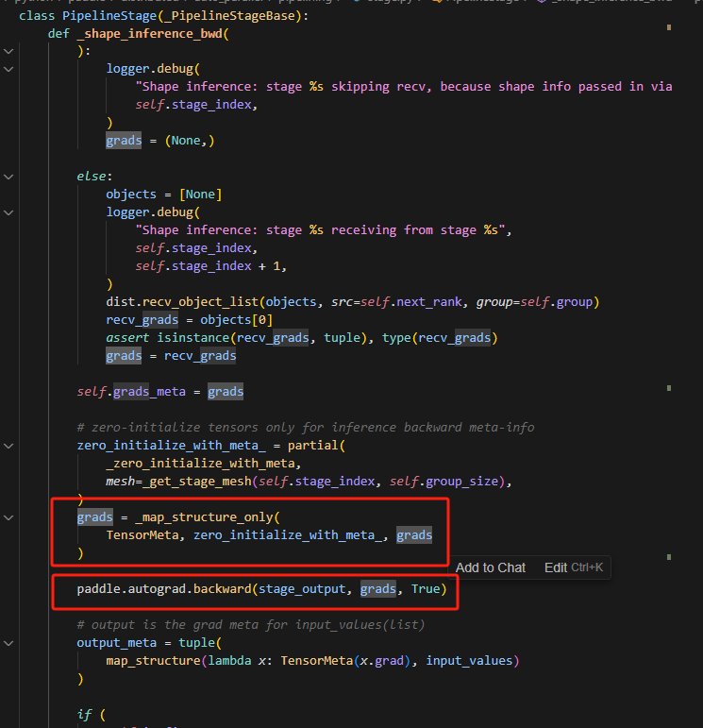Viewport: 703px width, 728px height.
Task: Click Add to Chat popup button
Action: pos(490,567)
